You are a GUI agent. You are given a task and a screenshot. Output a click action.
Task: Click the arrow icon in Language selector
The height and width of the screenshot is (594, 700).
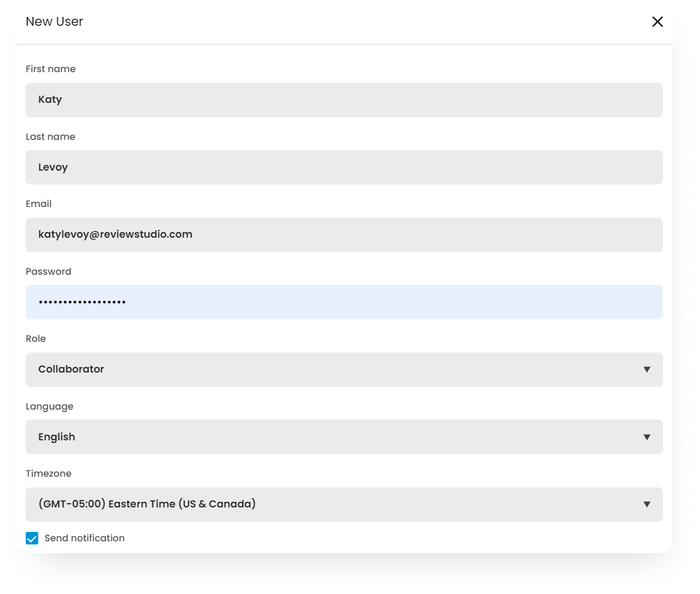coord(647,437)
